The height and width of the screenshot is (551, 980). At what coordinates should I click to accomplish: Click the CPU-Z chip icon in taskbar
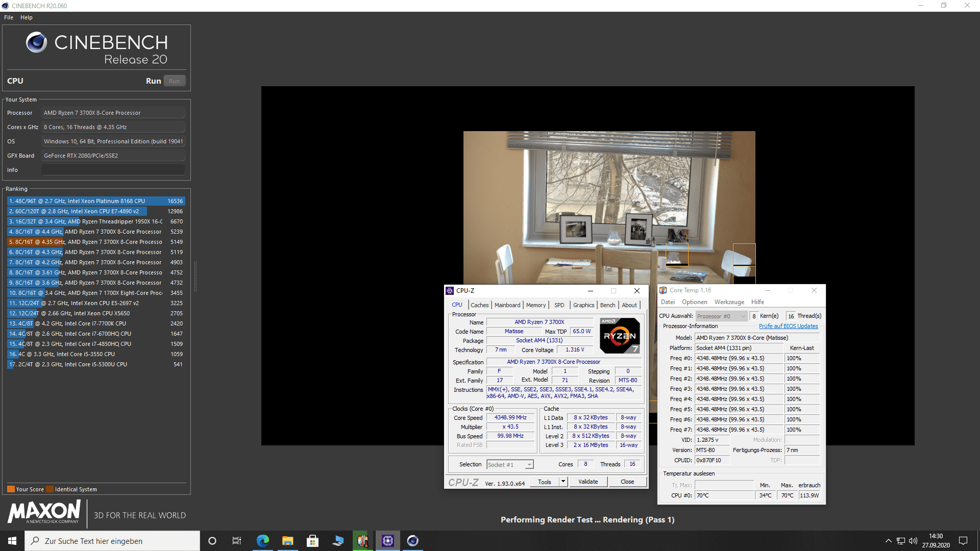pyautogui.click(x=388, y=541)
